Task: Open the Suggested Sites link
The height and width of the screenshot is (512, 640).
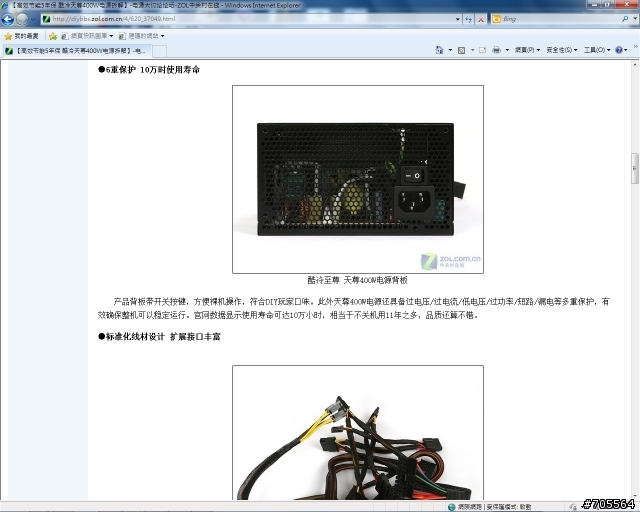Action: 141,36
